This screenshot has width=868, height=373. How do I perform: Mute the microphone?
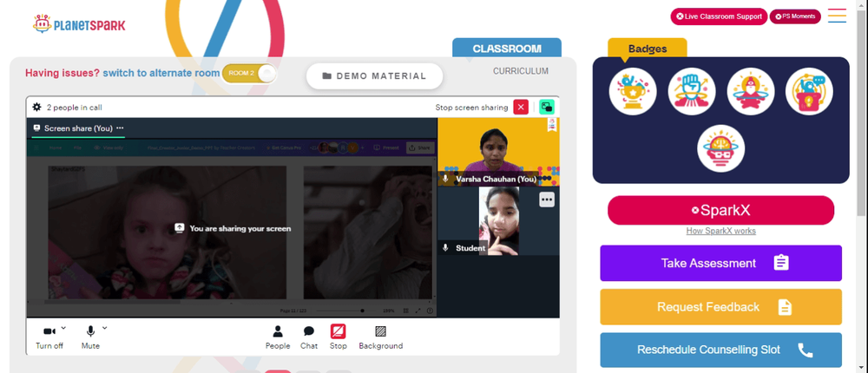tap(90, 337)
